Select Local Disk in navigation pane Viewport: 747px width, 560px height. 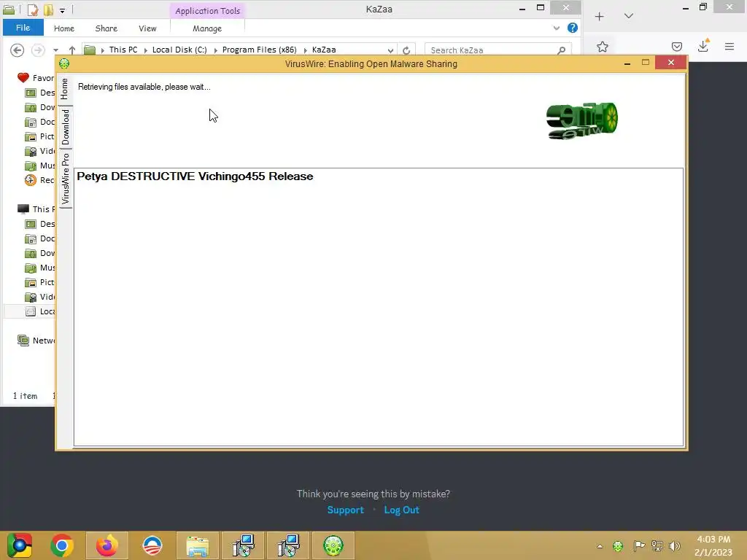(40, 311)
